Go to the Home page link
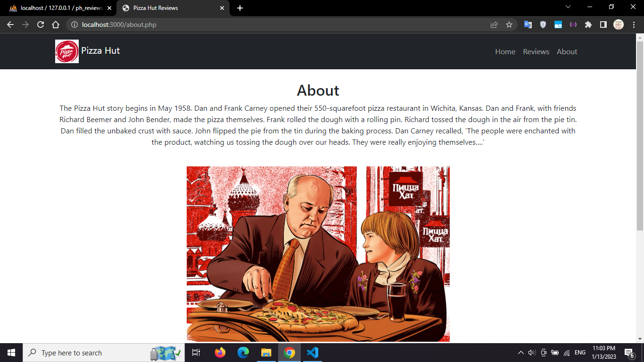The image size is (644, 362). pyautogui.click(x=505, y=52)
